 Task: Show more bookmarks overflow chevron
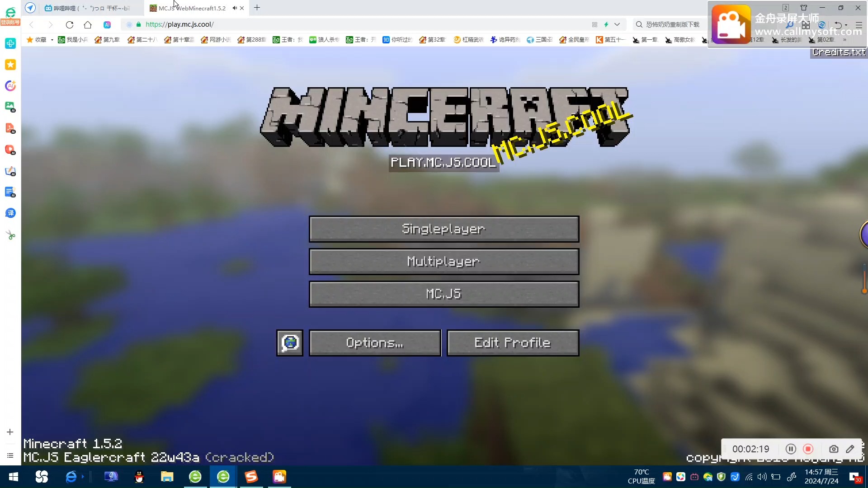[x=844, y=40]
